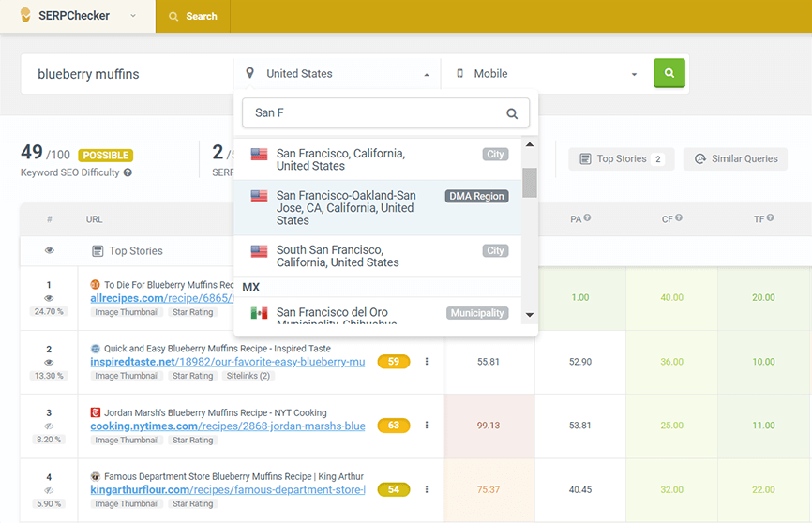The image size is (812, 523).
Task: Click the PA column help icon
Action: tap(587, 218)
